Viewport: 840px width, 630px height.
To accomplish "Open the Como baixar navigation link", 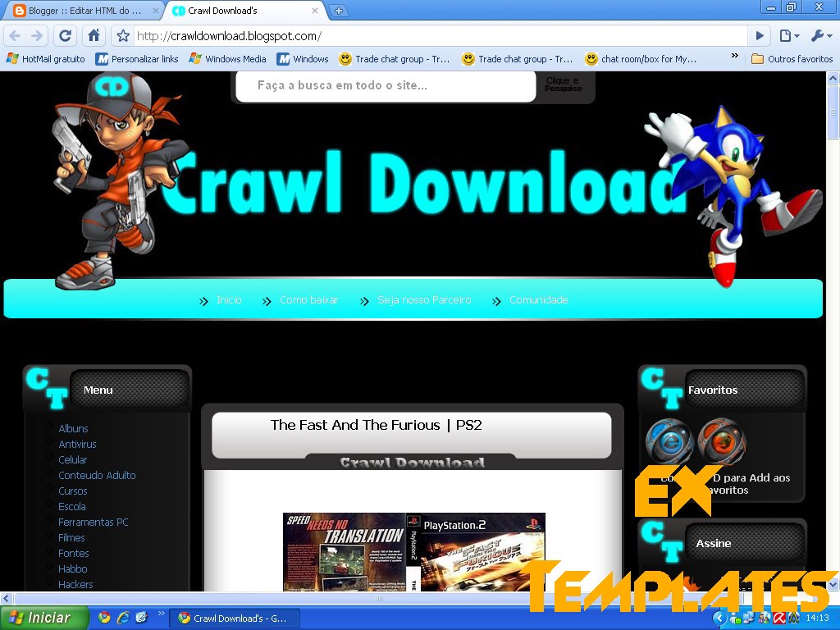I will 309,300.
